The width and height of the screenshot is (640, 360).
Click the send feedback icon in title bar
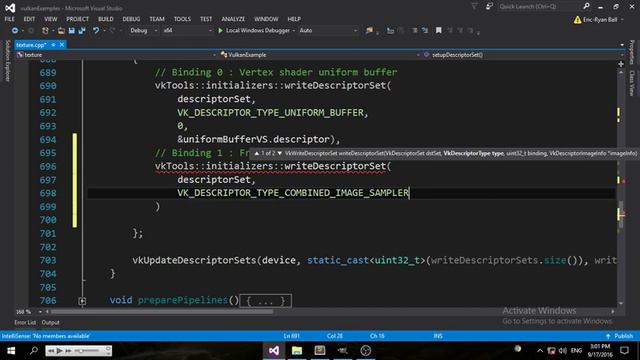pos(489,7)
